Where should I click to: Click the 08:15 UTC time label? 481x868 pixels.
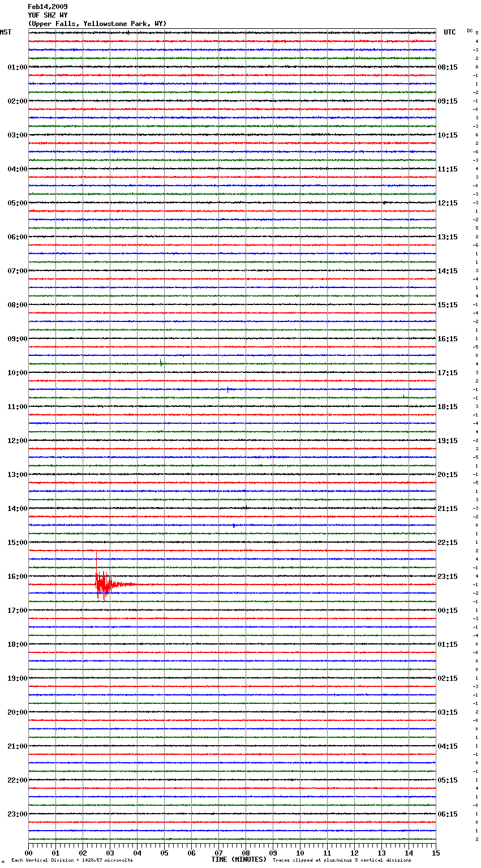448,67
